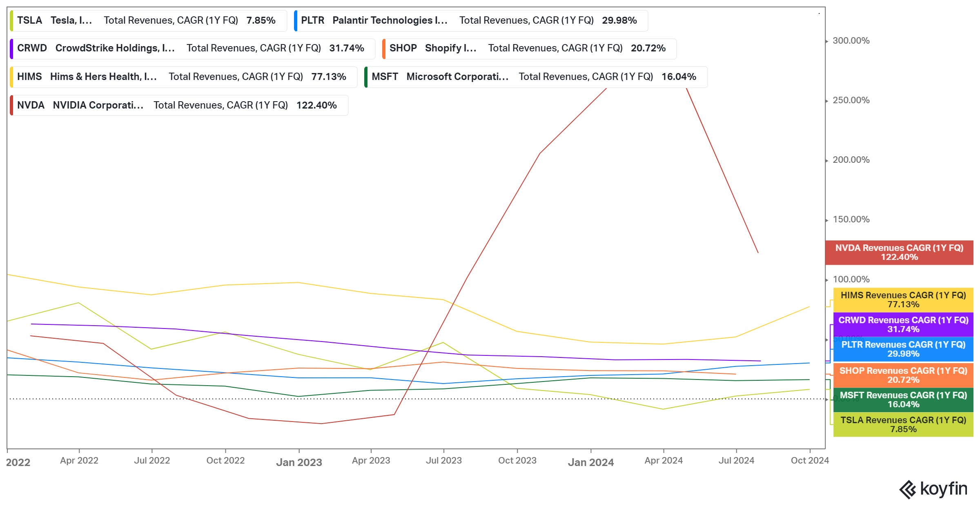Click the 122.40% value in NVDA legend
This screenshot has width=980, height=506.
coord(316,105)
